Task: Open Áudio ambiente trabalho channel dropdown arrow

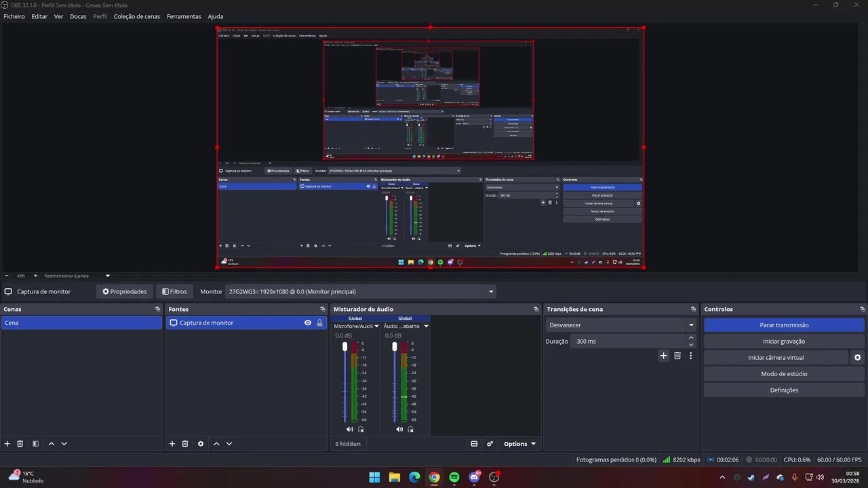Action: click(426, 326)
